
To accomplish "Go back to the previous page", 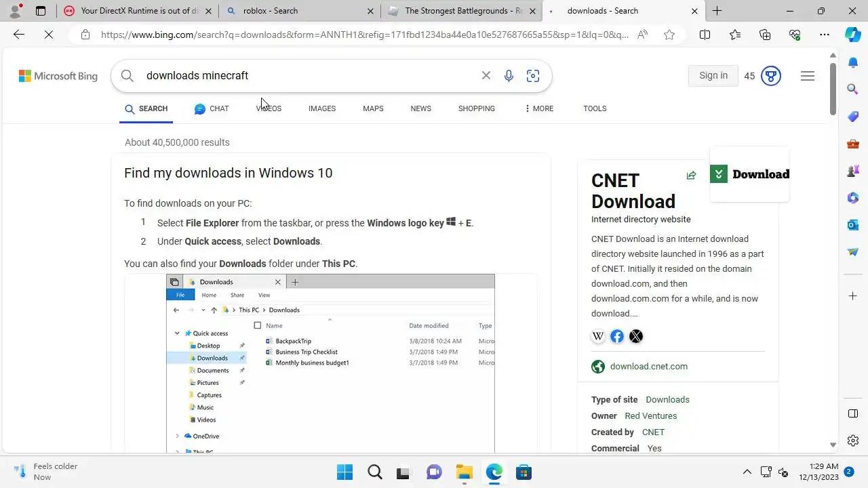I will (19, 35).
